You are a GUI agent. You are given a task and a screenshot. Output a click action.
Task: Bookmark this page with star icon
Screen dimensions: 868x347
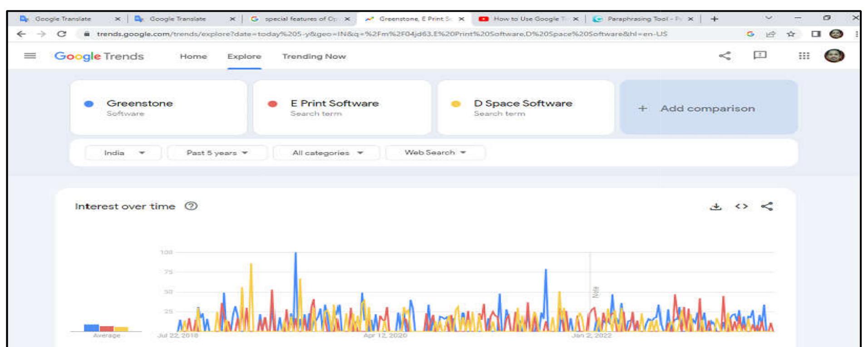790,34
